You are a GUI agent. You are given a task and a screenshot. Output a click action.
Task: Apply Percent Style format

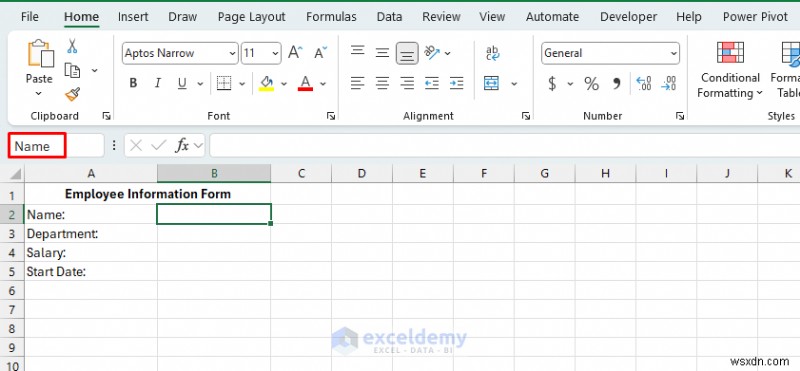click(x=591, y=83)
